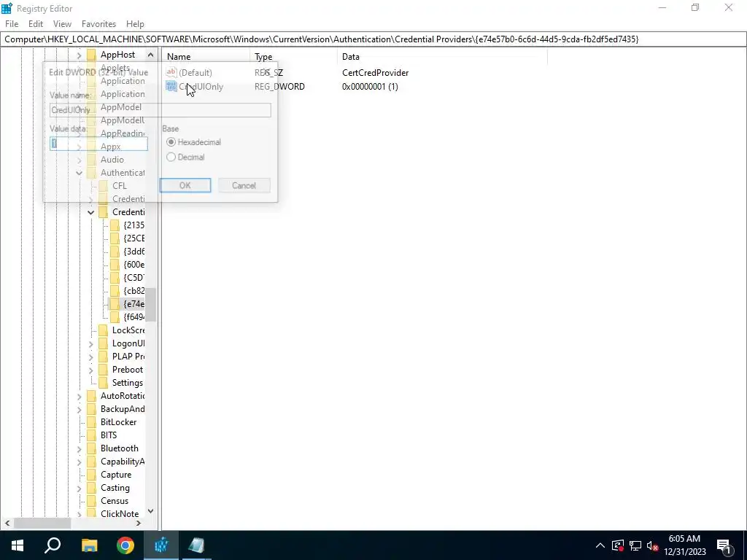This screenshot has height=560, width=747.
Task: Cancel the Edit DWORD dialog
Action: coord(244,185)
